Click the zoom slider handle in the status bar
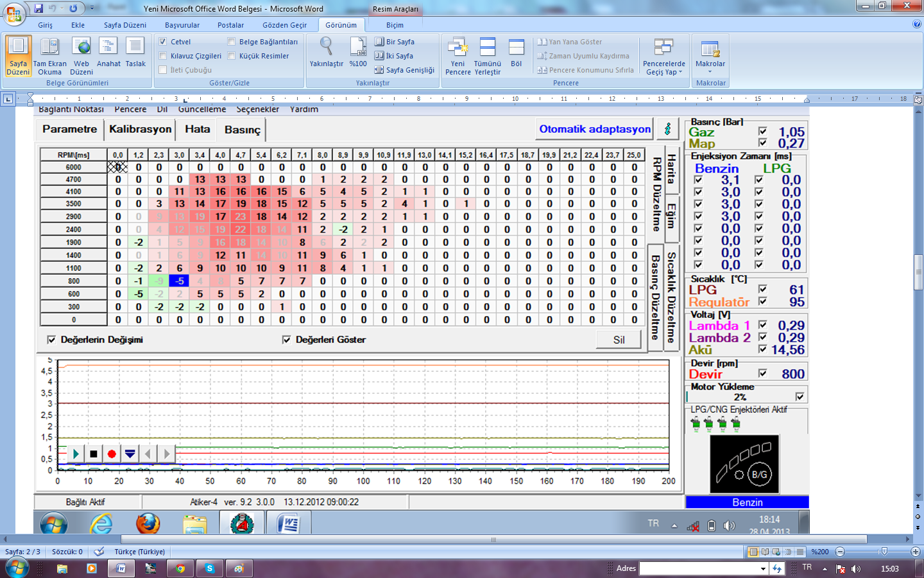 884,552
